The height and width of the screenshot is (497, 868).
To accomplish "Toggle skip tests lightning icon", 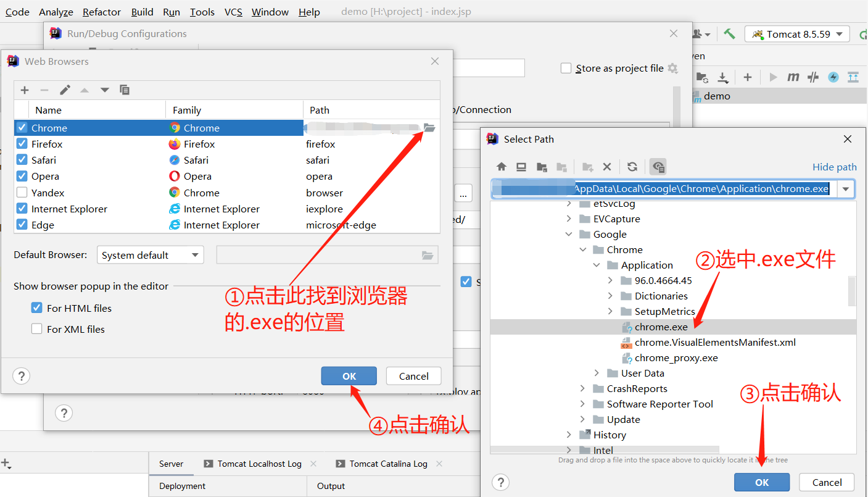I will click(833, 77).
